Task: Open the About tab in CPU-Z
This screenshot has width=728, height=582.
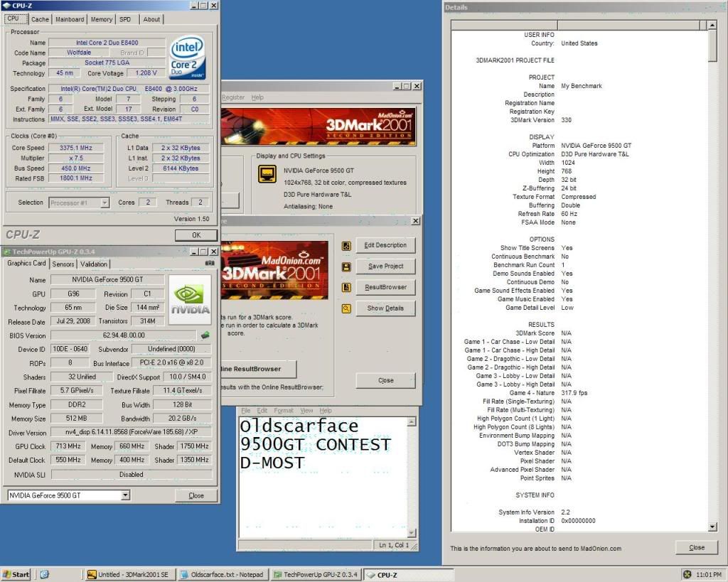Action: 151,19
